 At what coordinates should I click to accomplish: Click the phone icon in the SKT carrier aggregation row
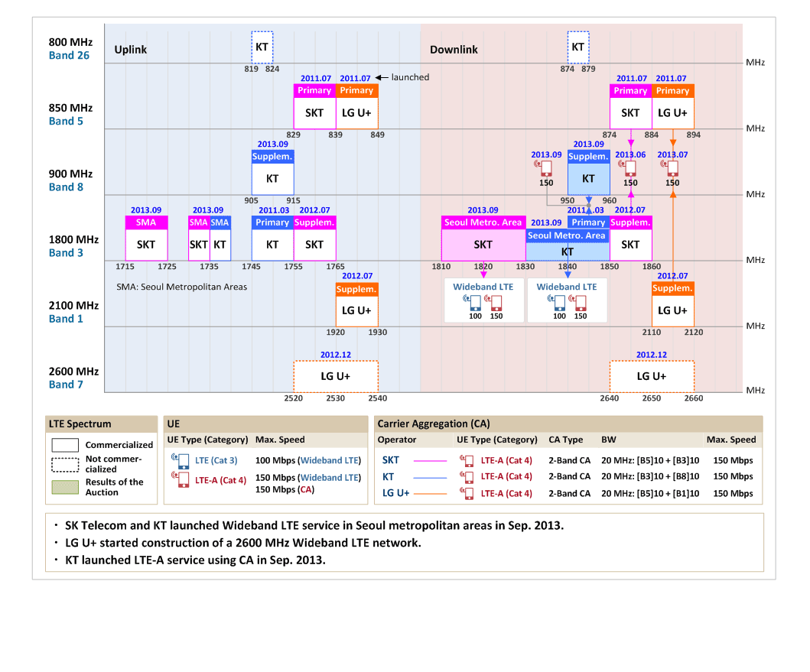pos(467,461)
